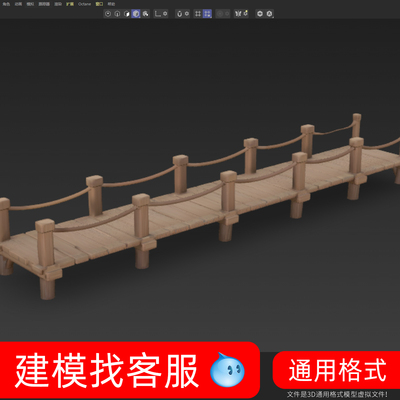Open the 渲染 (Render) menu
400x400 pixels.
click(x=58, y=4)
